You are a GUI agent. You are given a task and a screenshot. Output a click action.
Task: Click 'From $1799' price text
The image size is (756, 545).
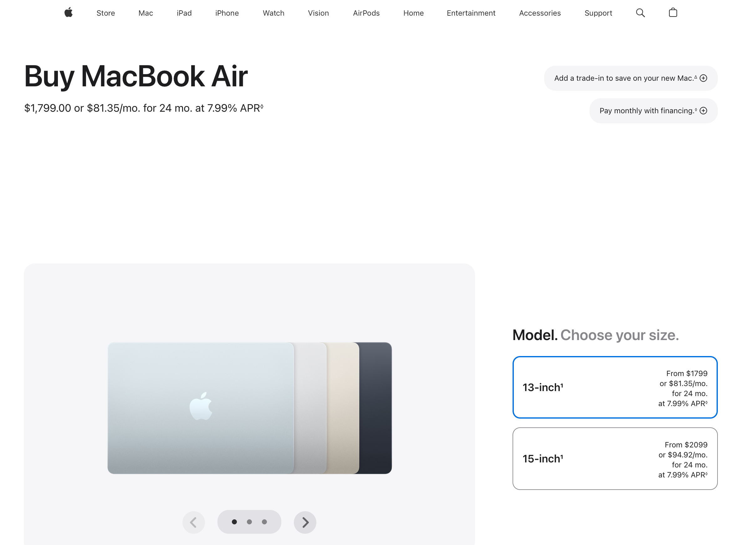[x=687, y=373]
